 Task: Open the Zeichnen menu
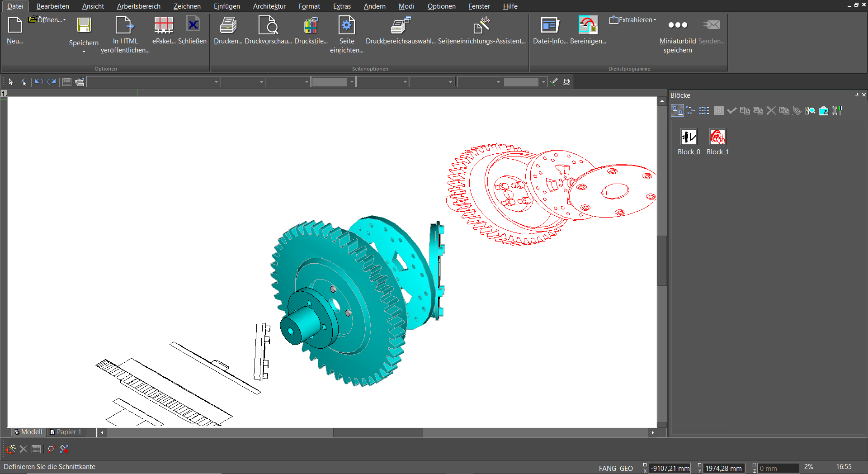[x=187, y=6]
